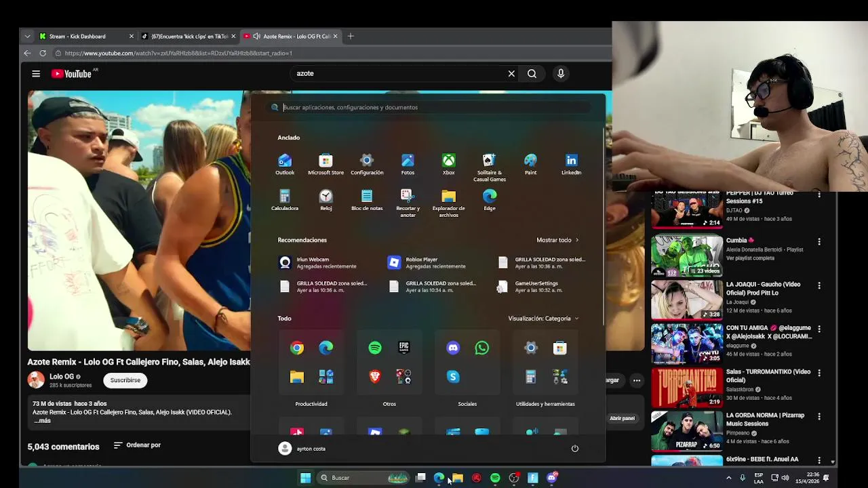Play LA GORDA NORMA Pizarrap video thumbnail

point(687,430)
